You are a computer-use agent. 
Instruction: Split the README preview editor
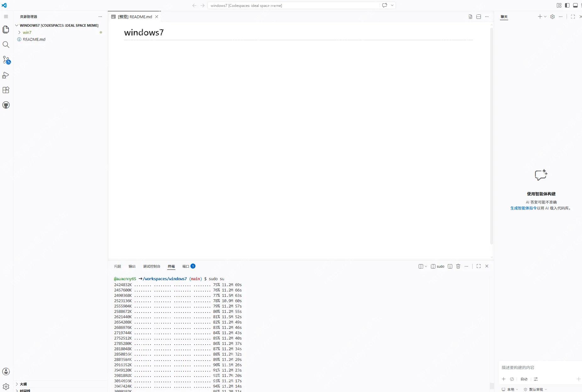(479, 17)
